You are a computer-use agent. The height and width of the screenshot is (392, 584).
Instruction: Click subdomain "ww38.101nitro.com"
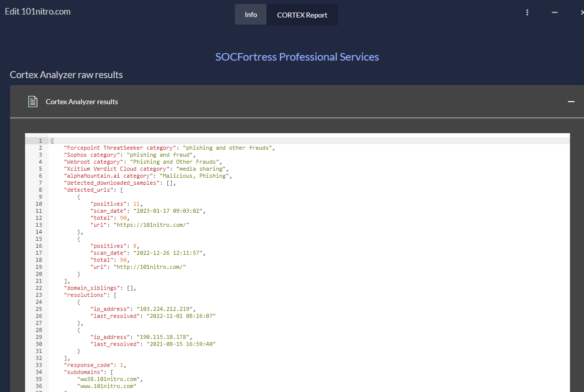point(108,379)
